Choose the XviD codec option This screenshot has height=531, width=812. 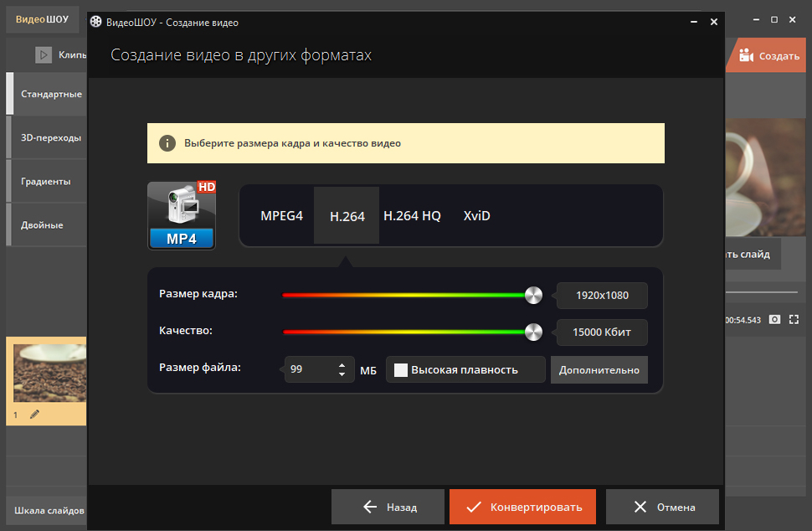coord(476,215)
